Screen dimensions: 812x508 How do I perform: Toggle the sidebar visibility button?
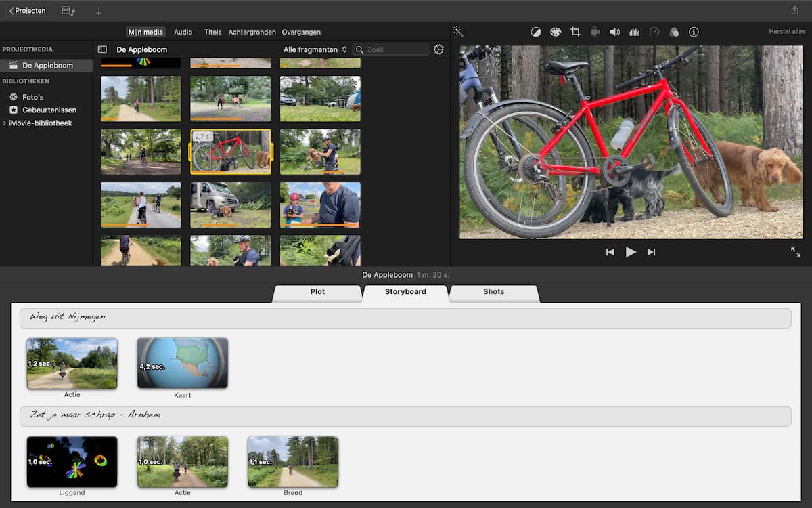pyautogui.click(x=102, y=49)
